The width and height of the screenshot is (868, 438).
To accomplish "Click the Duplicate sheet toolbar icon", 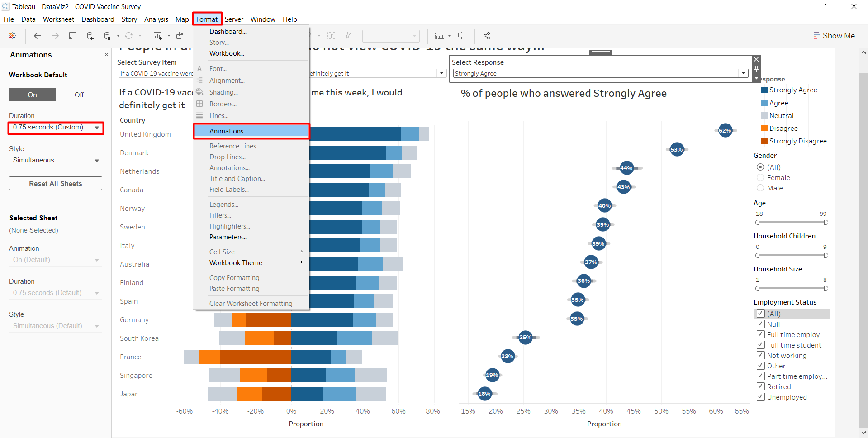I will 180,36.
